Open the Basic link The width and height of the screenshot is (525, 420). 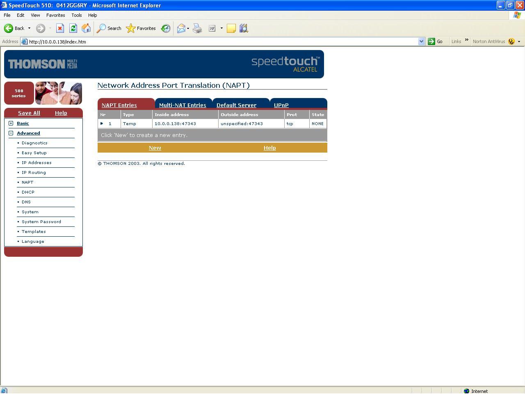(23, 123)
